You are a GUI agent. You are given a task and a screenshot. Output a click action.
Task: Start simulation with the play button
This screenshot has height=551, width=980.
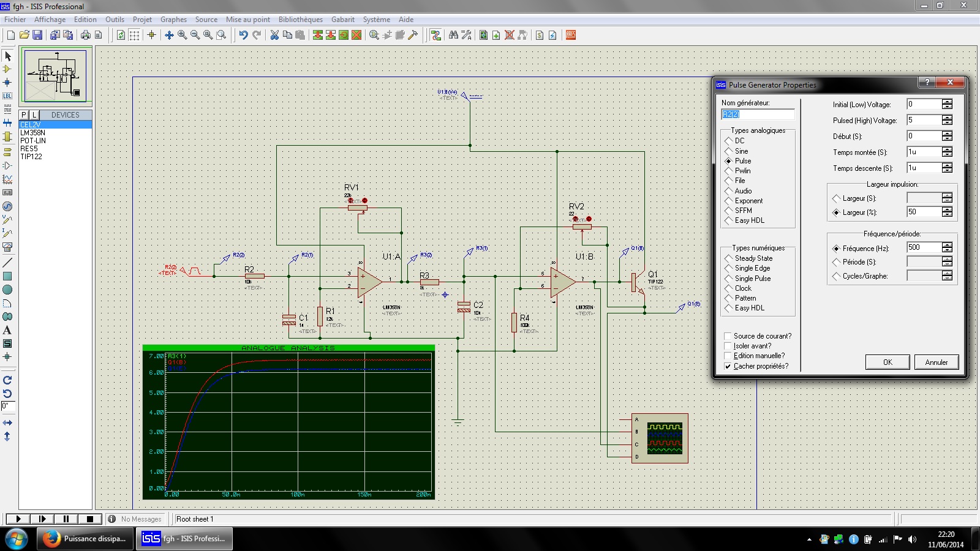click(x=18, y=519)
